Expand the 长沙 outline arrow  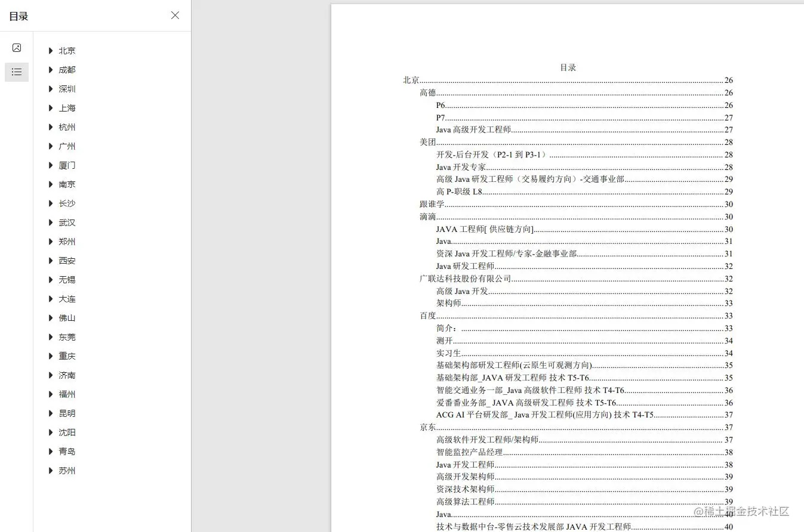[x=51, y=203]
